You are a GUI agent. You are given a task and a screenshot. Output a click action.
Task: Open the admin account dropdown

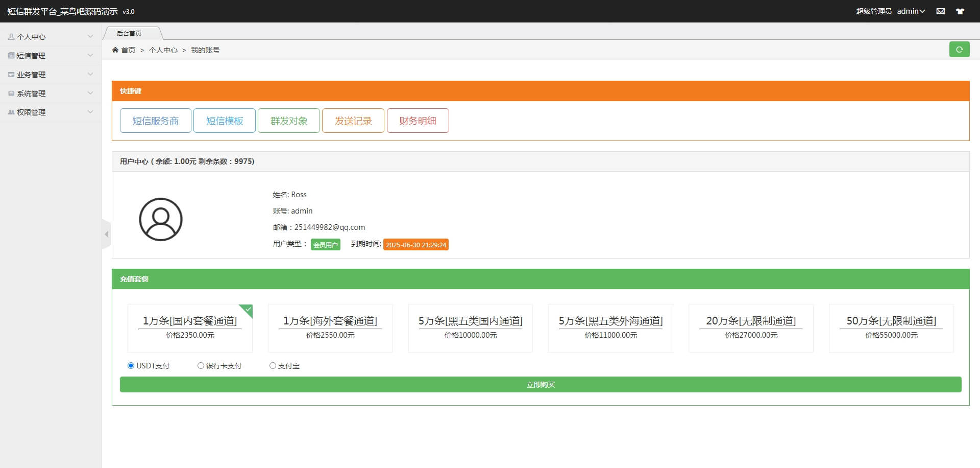[x=911, y=11]
